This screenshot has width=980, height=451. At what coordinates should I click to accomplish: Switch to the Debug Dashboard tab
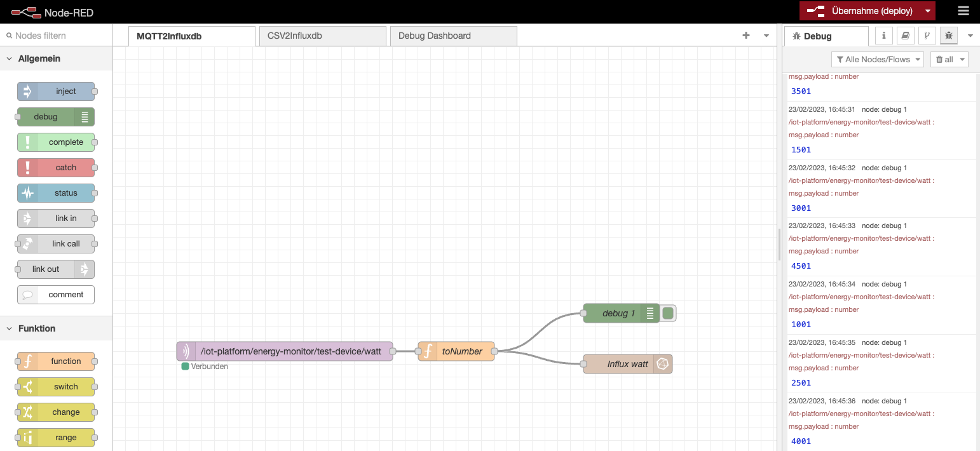pyautogui.click(x=453, y=36)
